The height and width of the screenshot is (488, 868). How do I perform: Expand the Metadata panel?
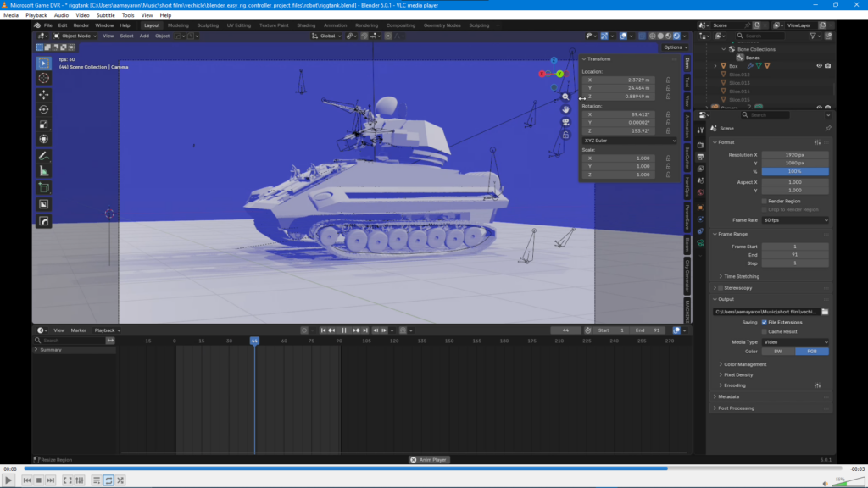click(728, 397)
